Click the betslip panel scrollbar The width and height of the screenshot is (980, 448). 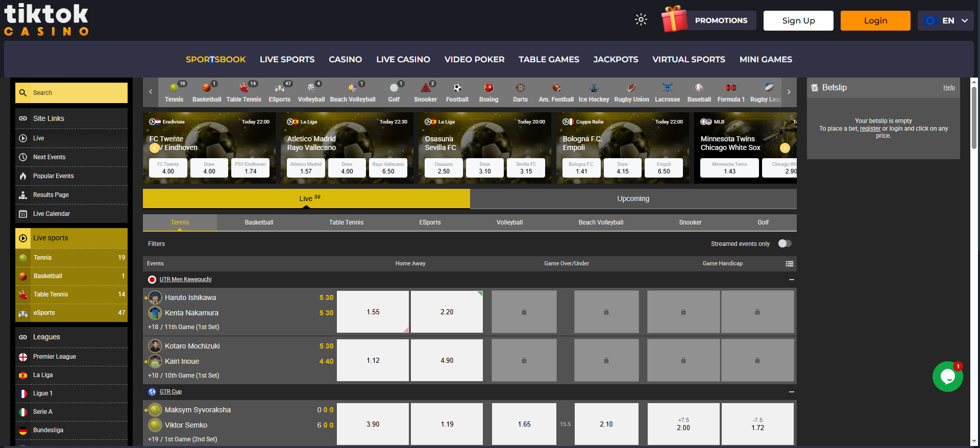point(974,117)
